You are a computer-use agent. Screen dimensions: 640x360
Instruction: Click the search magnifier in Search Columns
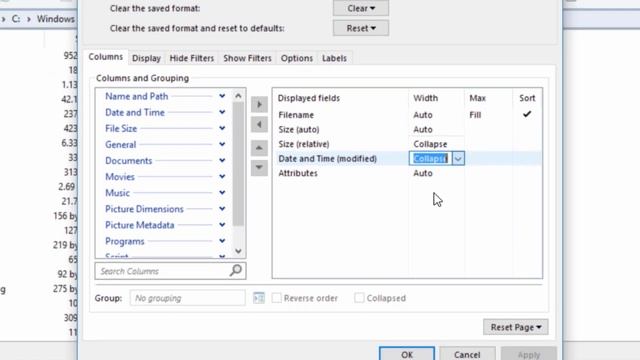point(236,271)
